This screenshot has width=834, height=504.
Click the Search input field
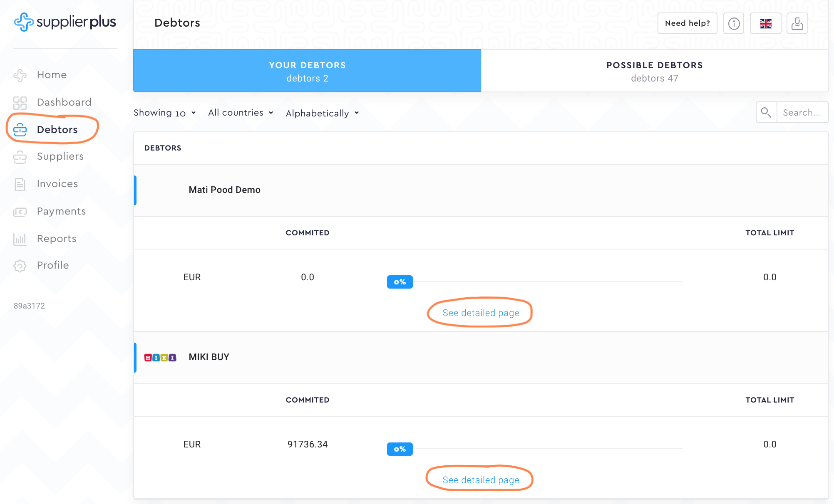802,112
